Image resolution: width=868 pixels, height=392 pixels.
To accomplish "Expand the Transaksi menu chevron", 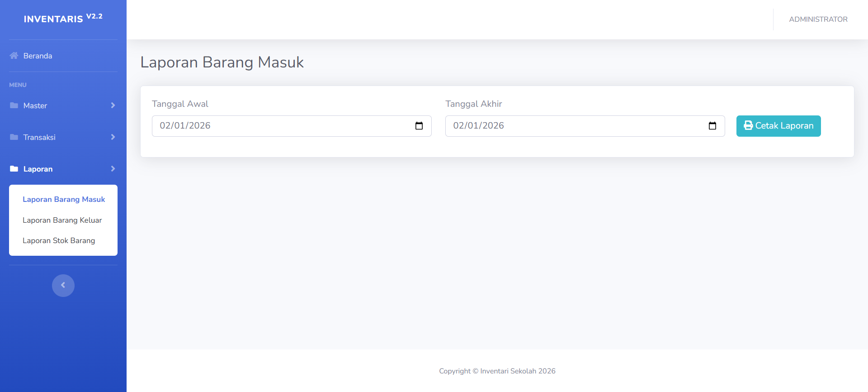I will point(113,137).
